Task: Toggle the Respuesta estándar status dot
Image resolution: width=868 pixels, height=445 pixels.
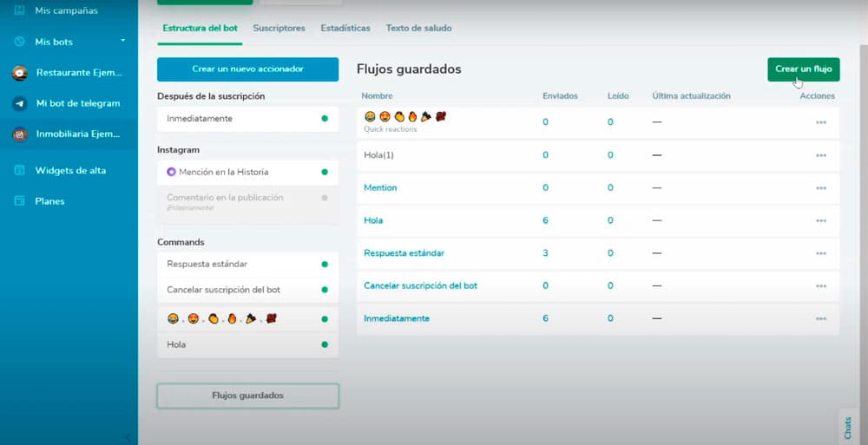Action: click(325, 264)
